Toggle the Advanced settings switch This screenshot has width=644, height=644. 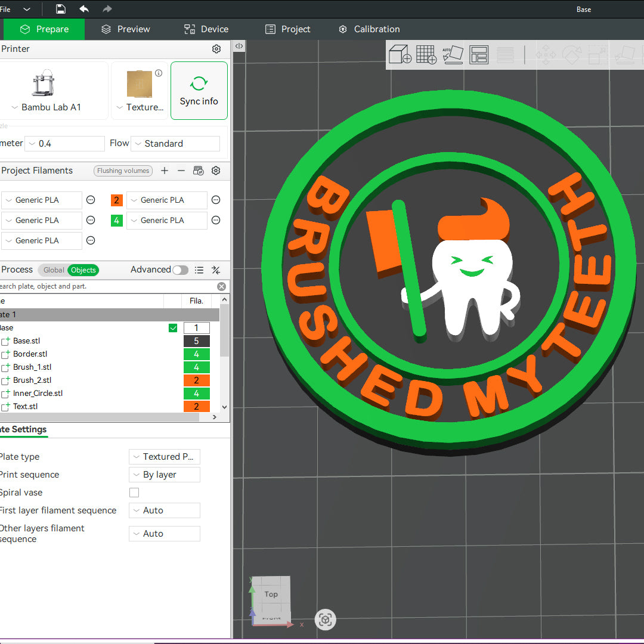[x=180, y=270]
